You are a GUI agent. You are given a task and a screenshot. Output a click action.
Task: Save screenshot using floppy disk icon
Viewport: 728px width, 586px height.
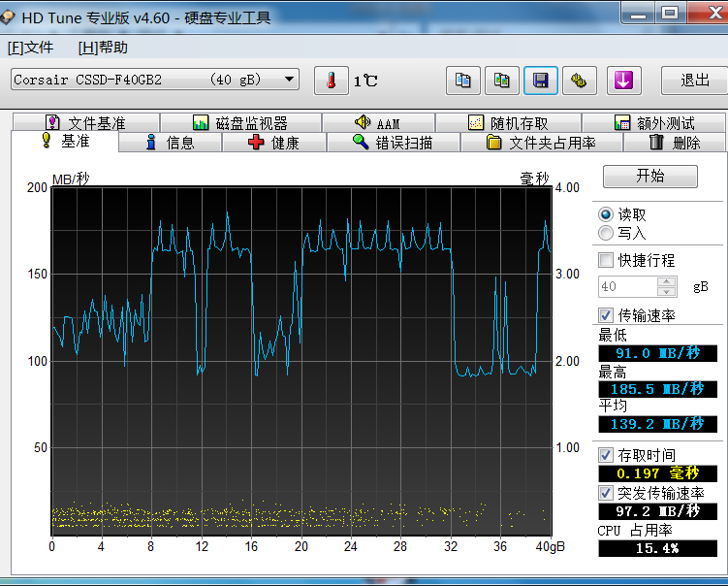point(541,81)
